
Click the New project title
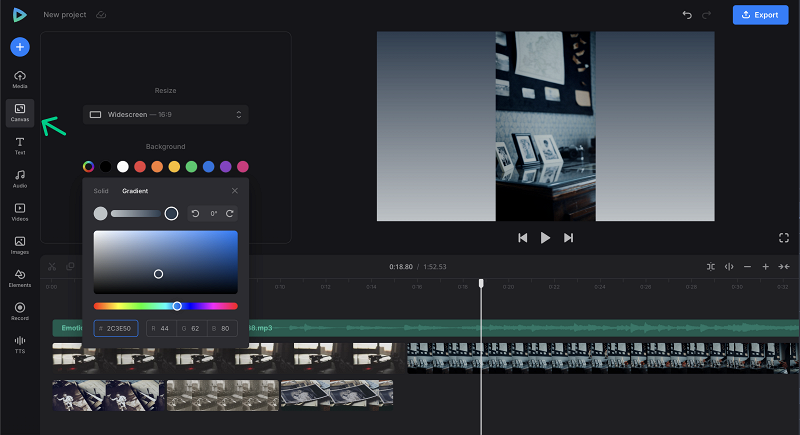pyautogui.click(x=65, y=15)
